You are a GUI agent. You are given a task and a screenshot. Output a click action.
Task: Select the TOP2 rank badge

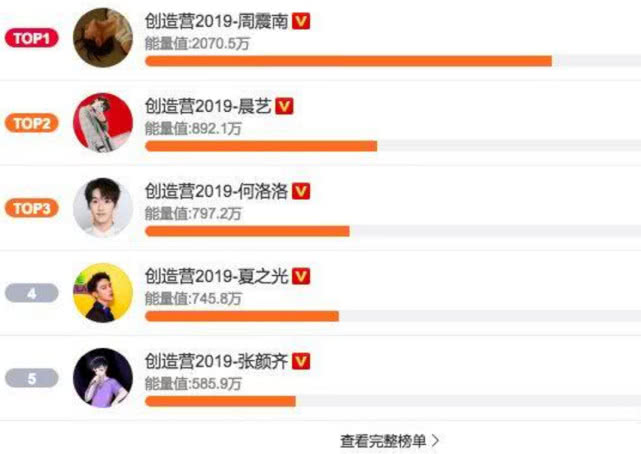[31, 123]
